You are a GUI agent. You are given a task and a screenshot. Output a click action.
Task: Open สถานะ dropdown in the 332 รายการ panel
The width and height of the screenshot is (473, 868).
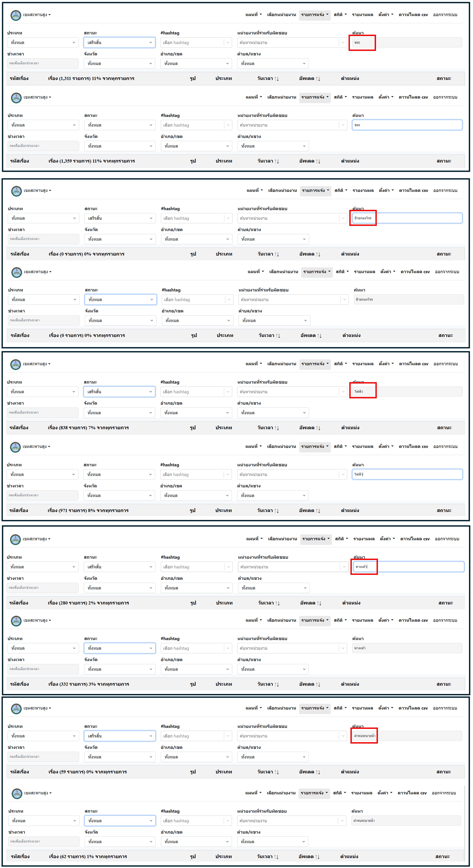pos(120,648)
